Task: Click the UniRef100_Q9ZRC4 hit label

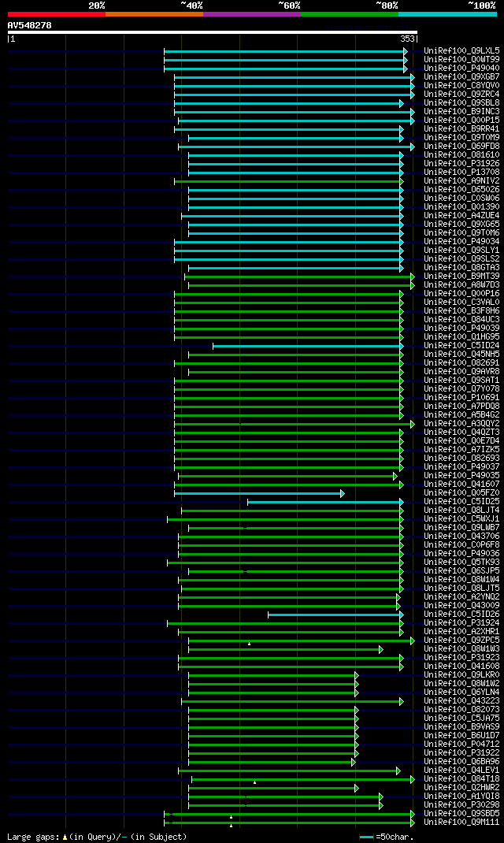Action: (x=461, y=94)
